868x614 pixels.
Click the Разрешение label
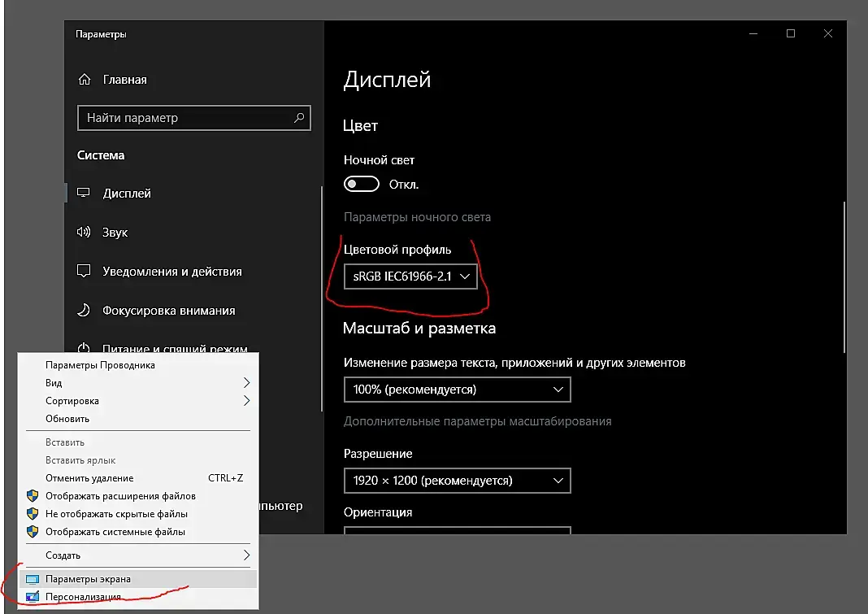[378, 454]
